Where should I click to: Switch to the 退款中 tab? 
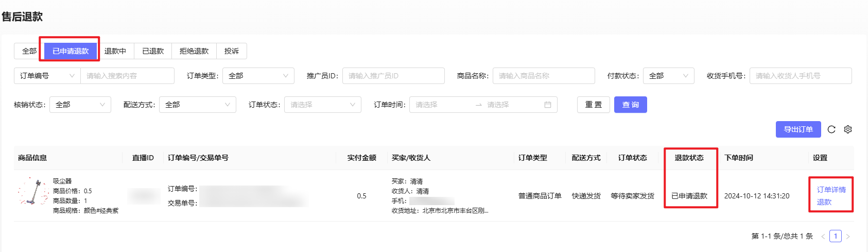[115, 51]
